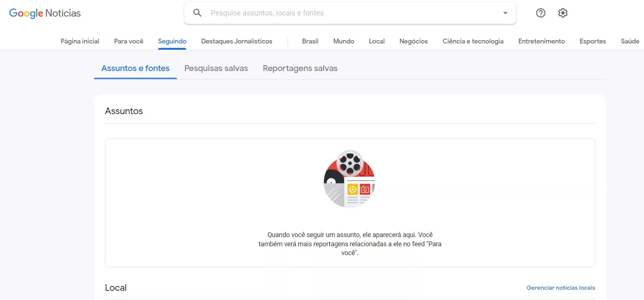Switch to Reportagens salvas tab
Screen dimensions: 644x300
[x=300, y=68]
